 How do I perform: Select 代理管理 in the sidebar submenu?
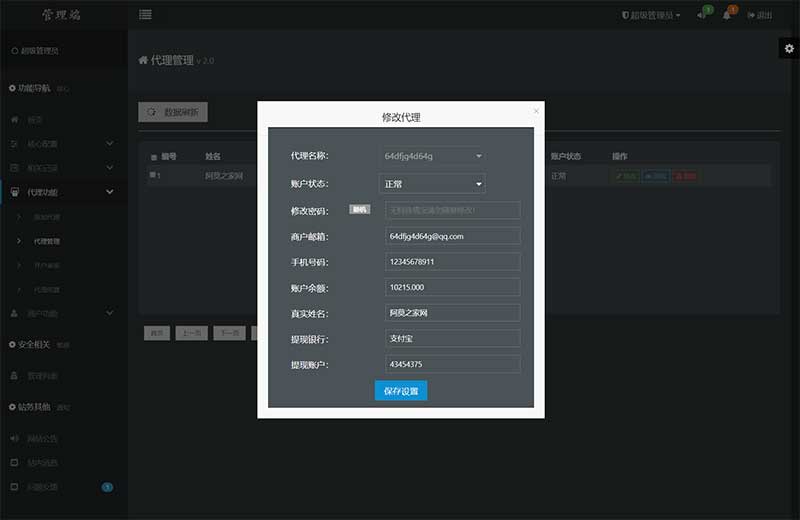coord(47,241)
